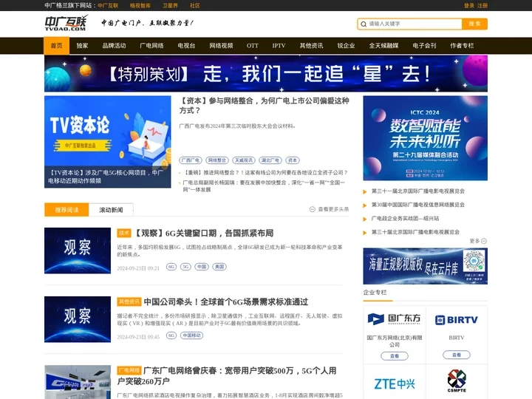This screenshot has width=532, height=399.
Task: Click the 查看更多头条 link
Action: [333, 209]
